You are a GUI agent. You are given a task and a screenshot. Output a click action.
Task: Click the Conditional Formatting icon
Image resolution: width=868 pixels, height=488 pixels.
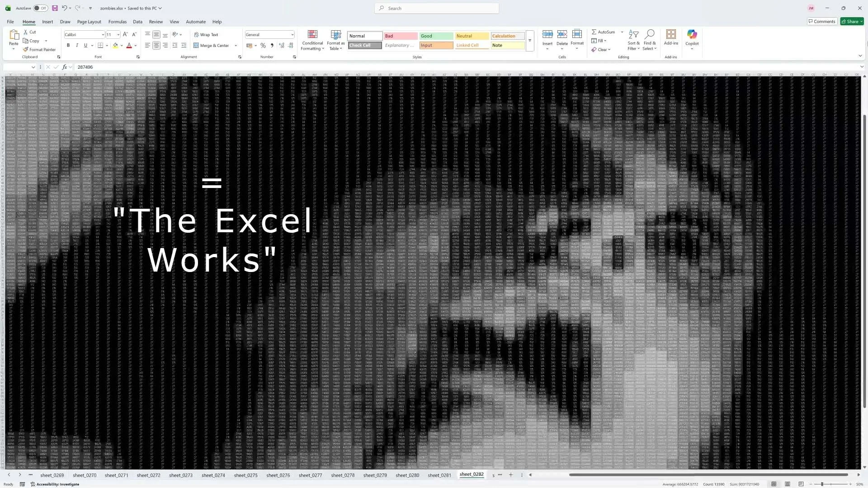(x=312, y=35)
